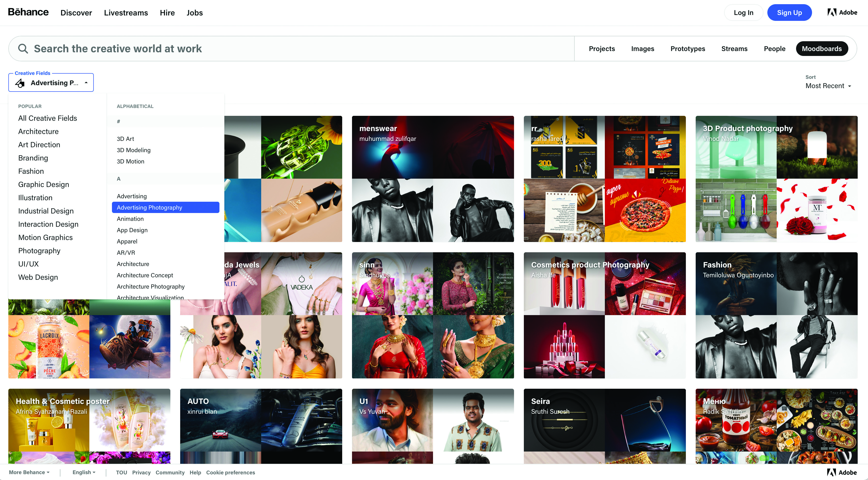This screenshot has height=480, width=868.
Task: Open the Help footer link
Action: tap(195, 472)
